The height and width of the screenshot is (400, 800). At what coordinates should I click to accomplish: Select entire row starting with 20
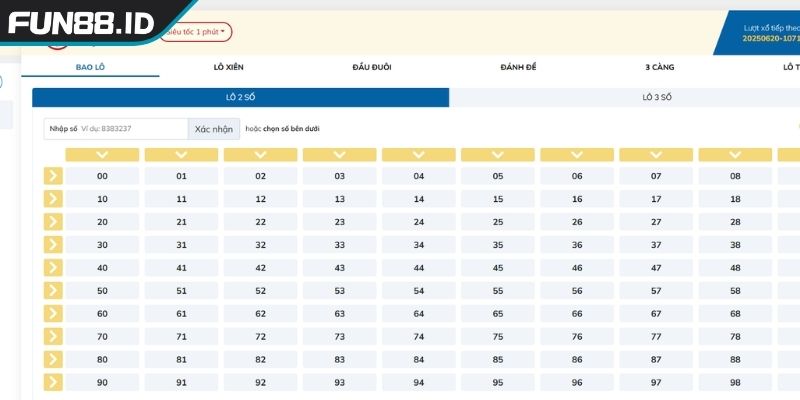[x=53, y=222]
